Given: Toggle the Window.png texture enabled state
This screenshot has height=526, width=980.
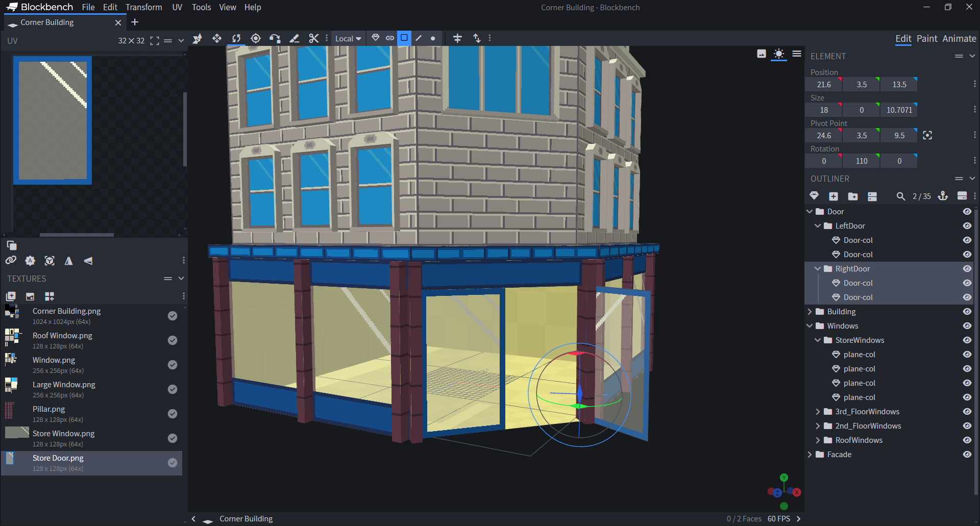Looking at the screenshot, I should click(x=172, y=364).
